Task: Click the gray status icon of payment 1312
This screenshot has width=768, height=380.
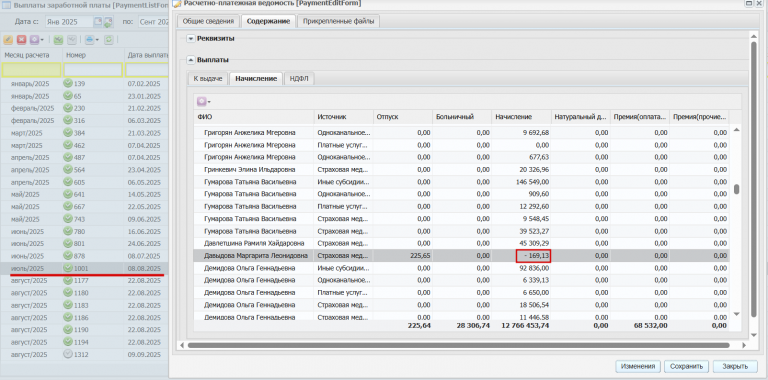Action: (x=68, y=355)
